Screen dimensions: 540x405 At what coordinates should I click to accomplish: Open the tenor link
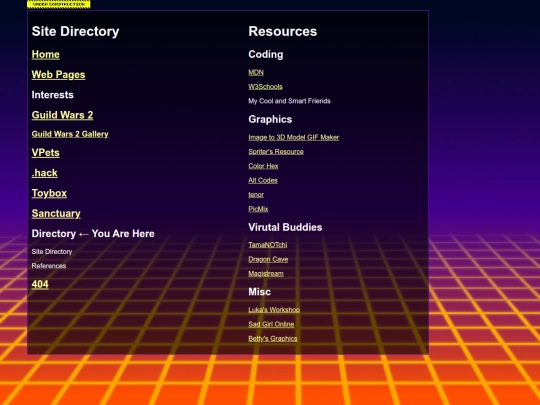pos(256,195)
